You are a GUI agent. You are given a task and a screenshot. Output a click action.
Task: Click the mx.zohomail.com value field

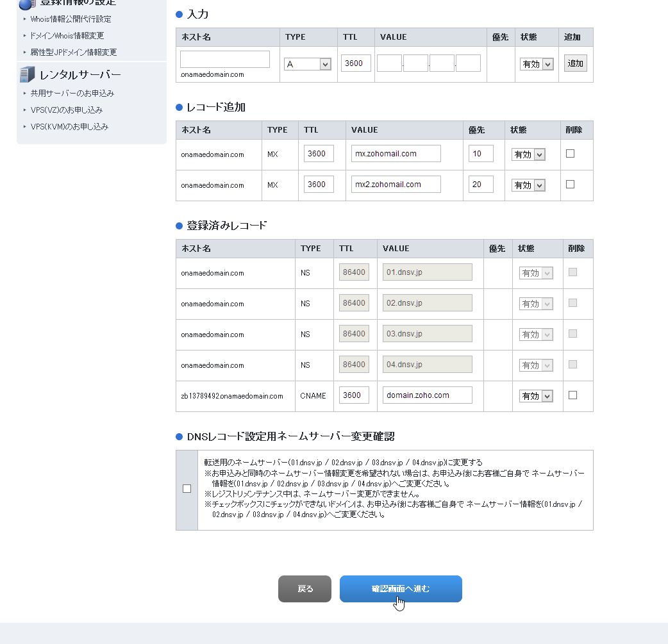[396, 154]
